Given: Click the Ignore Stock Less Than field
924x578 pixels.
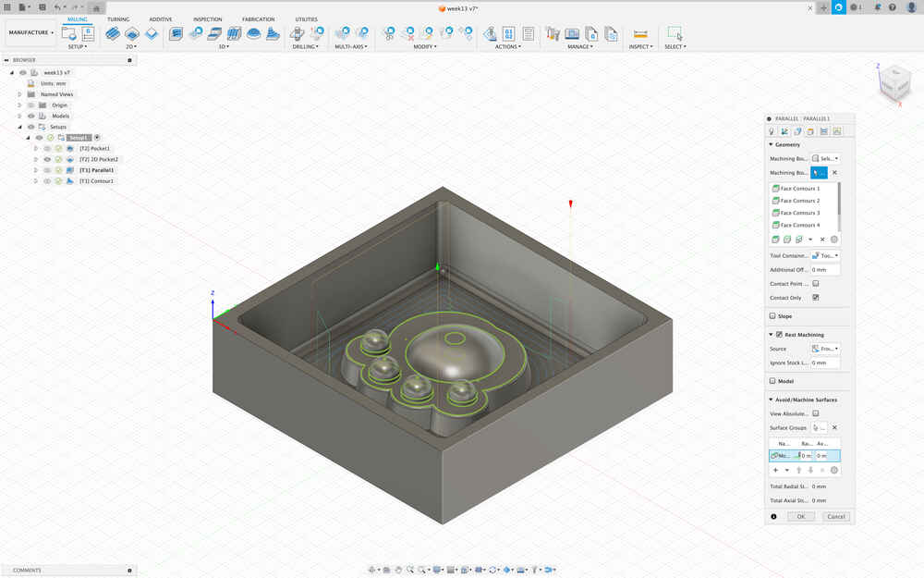Looking at the screenshot, I should click(x=825, y=363).
